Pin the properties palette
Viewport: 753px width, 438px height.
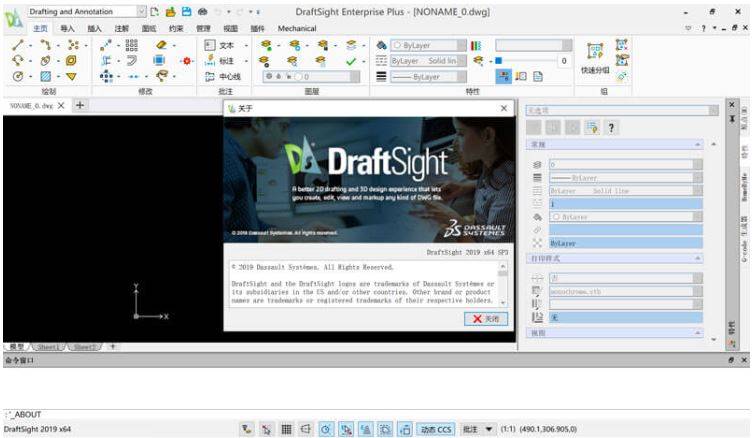point(733,119)
